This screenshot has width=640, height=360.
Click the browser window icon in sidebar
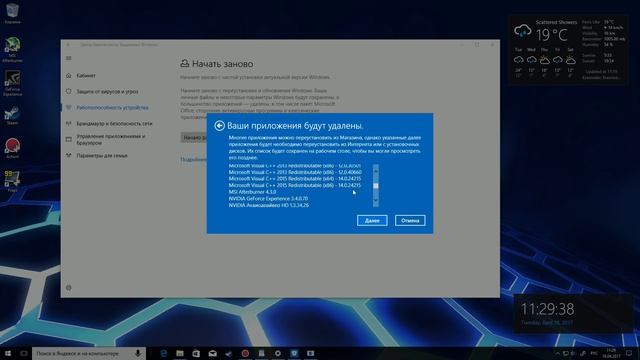[69, 140]
